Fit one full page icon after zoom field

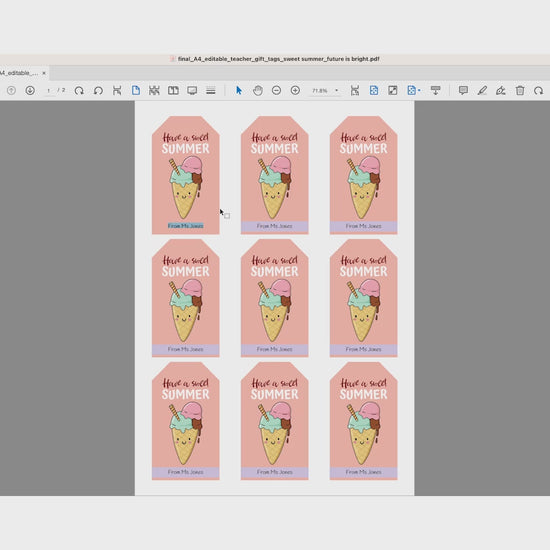click(x=374, y=90)
